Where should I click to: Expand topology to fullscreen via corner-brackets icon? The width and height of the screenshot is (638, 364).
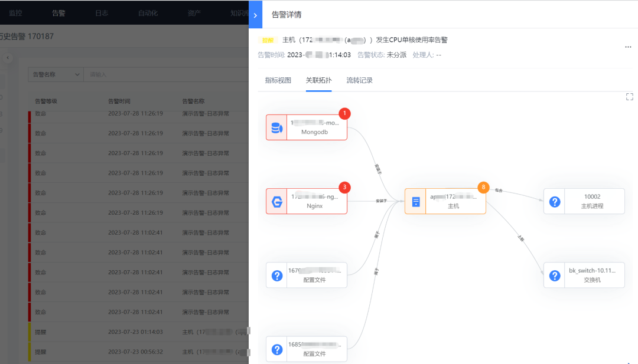click(x=630, y=96)
